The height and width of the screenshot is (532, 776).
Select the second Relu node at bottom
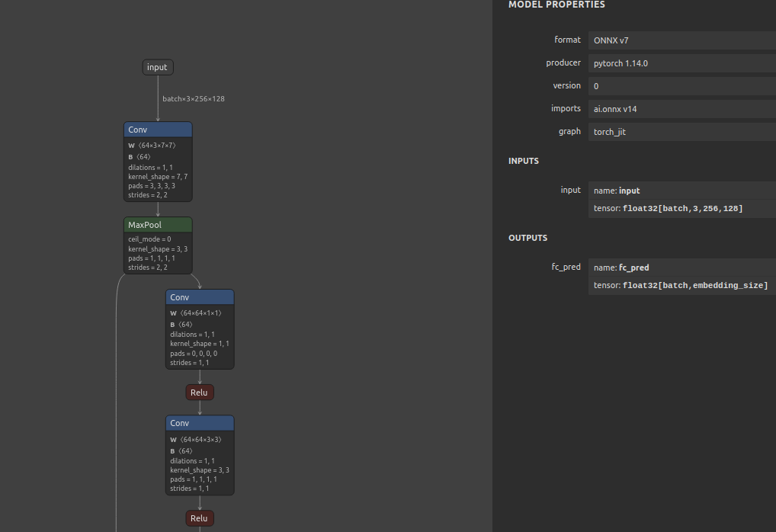199,518
